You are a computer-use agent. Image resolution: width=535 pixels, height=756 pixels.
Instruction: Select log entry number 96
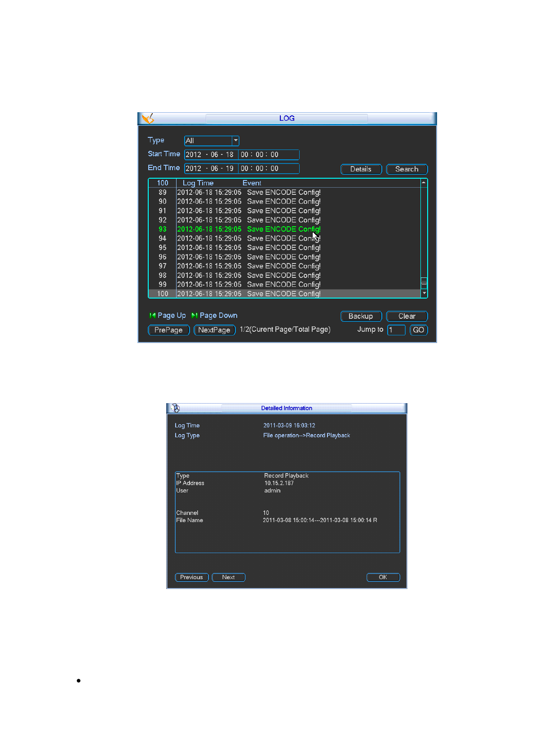pyautogui.click(x=284, y=257)
